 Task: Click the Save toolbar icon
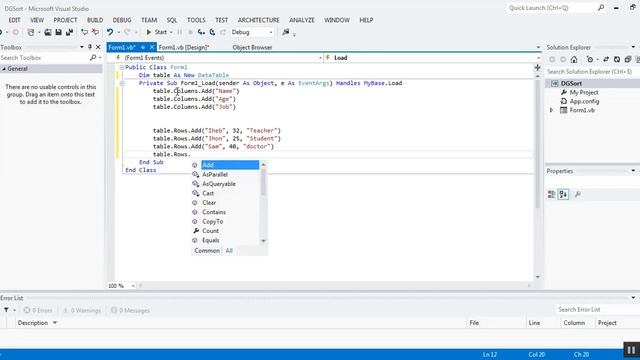click(x=59, y=32)
